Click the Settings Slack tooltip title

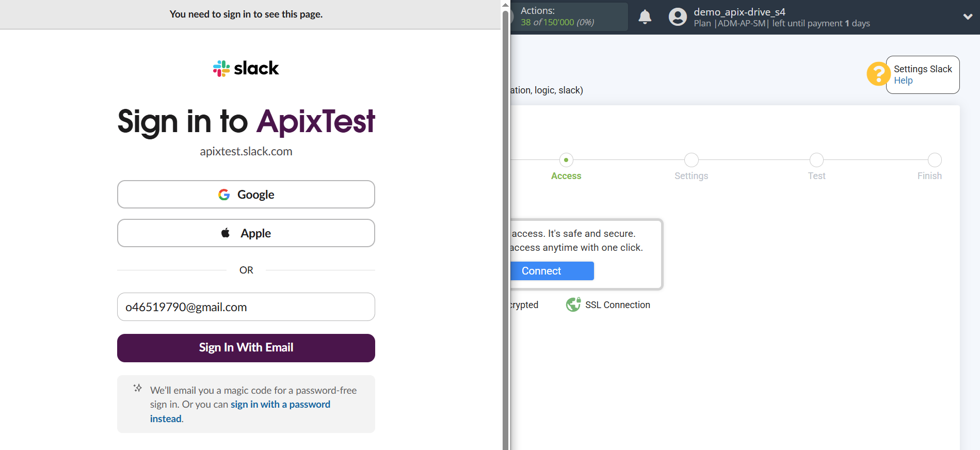(923, 69)
